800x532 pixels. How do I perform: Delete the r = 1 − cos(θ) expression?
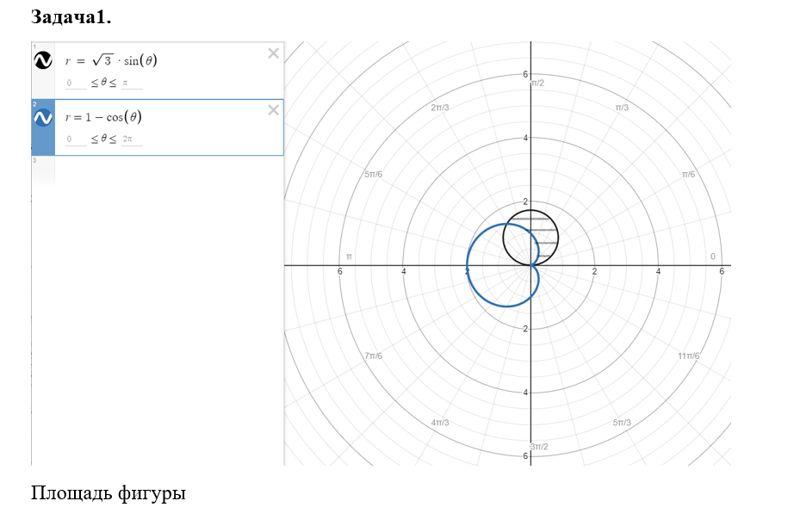click(x=273, y=109)
